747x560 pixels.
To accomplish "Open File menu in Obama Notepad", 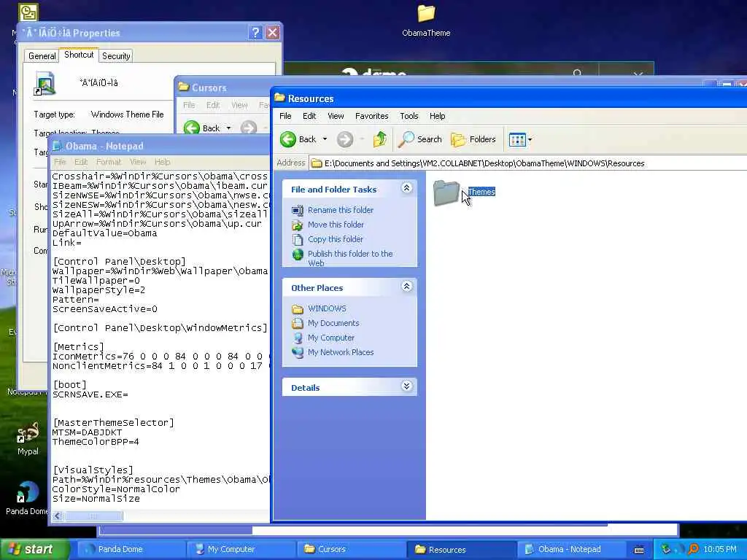I will coord(60,162).
